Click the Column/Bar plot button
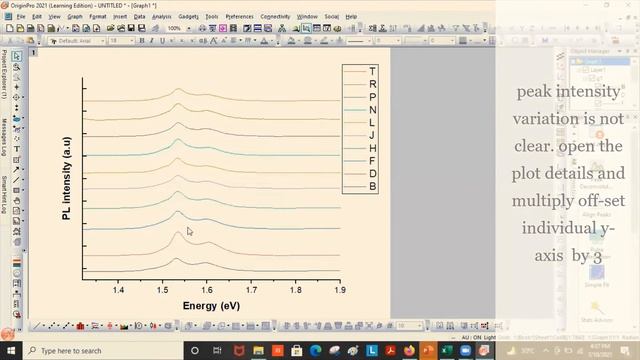The image size is (640, 360). click(80, 326)
